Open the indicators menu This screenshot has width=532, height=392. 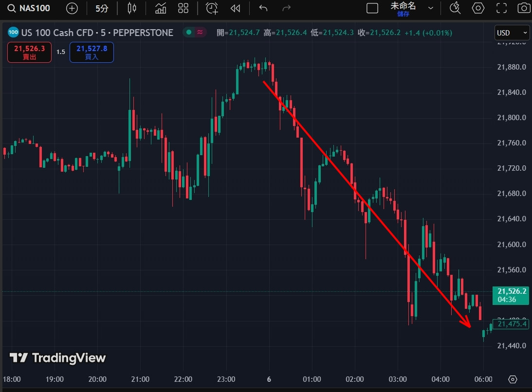[x=161, y=8]
